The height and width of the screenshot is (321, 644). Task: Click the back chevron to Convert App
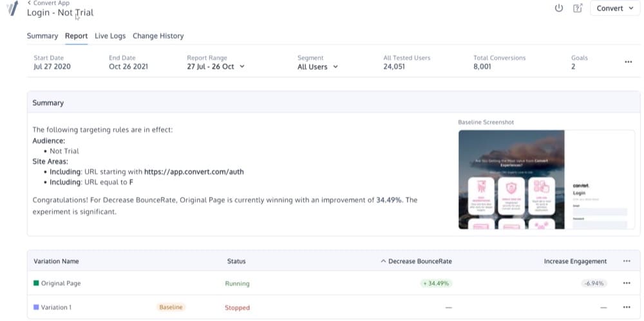click(x=29, y=3)
